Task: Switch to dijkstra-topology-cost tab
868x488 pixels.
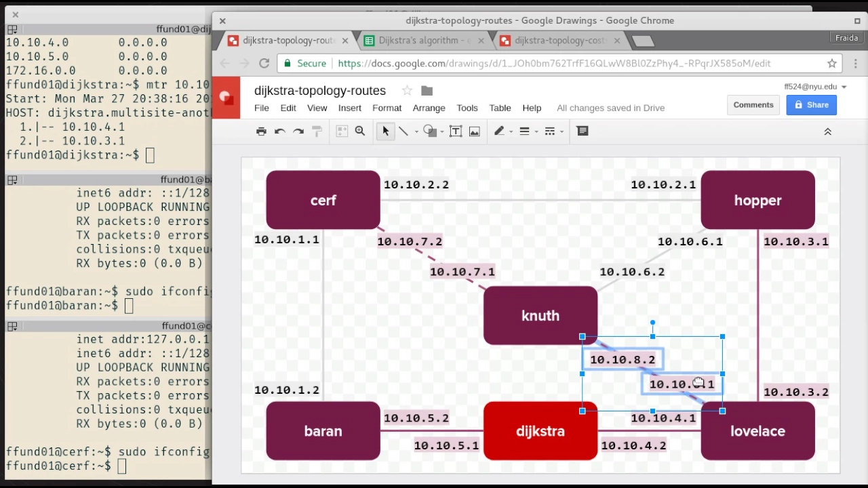Action: (x=558, y=41)
